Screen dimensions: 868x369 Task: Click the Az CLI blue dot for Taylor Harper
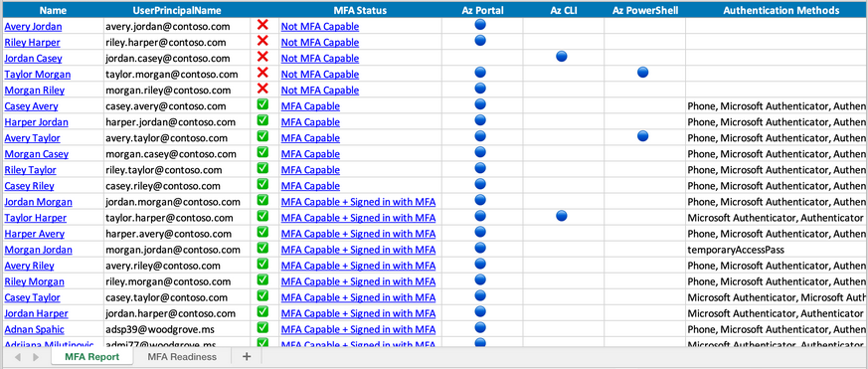[562, 216]
